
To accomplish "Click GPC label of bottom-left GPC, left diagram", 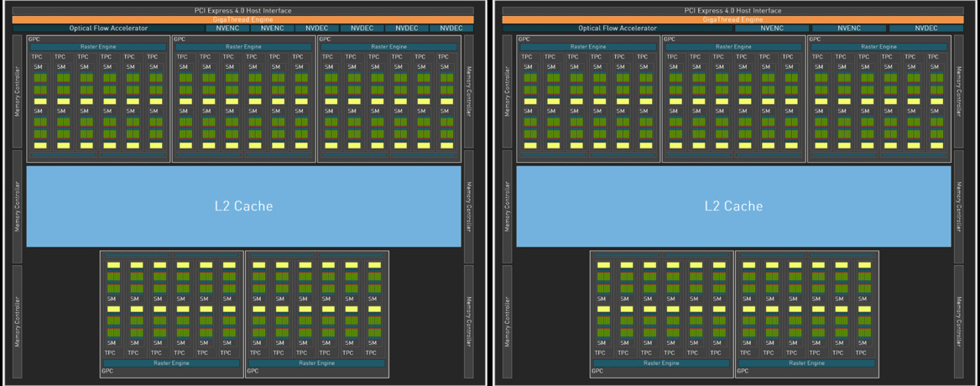I will pos(107,372).
